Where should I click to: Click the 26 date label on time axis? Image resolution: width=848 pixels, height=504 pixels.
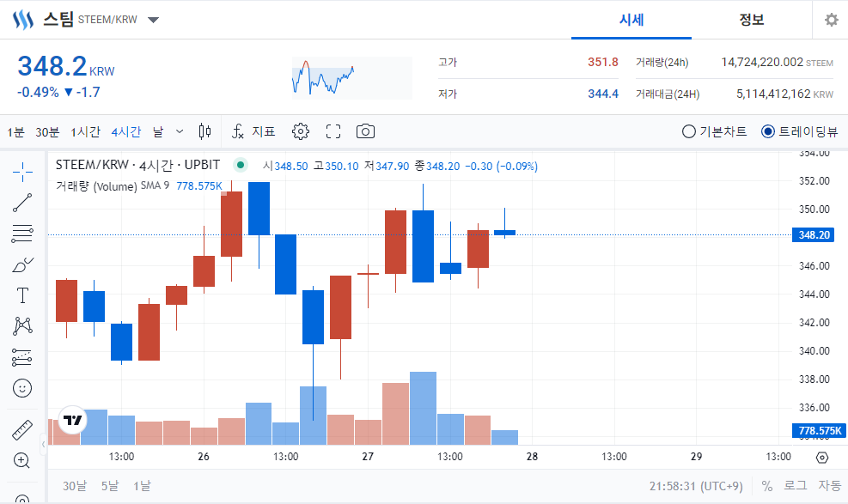[204, 457]
